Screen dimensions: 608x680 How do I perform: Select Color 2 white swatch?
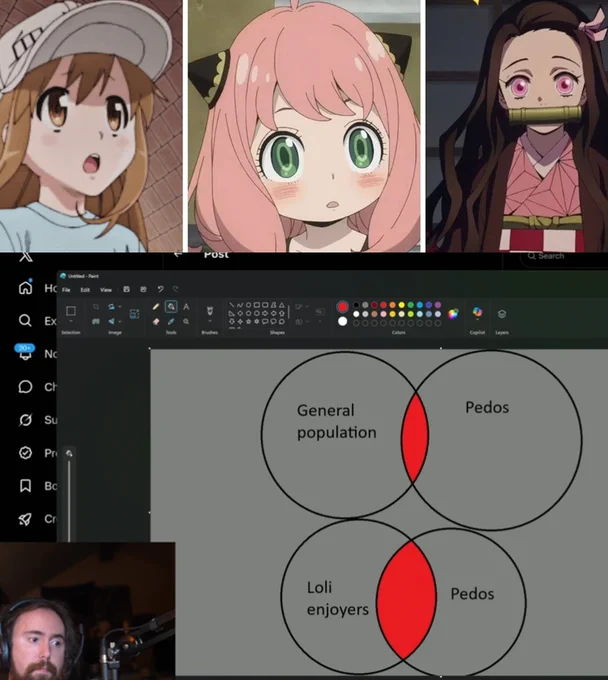pos(343,321)
